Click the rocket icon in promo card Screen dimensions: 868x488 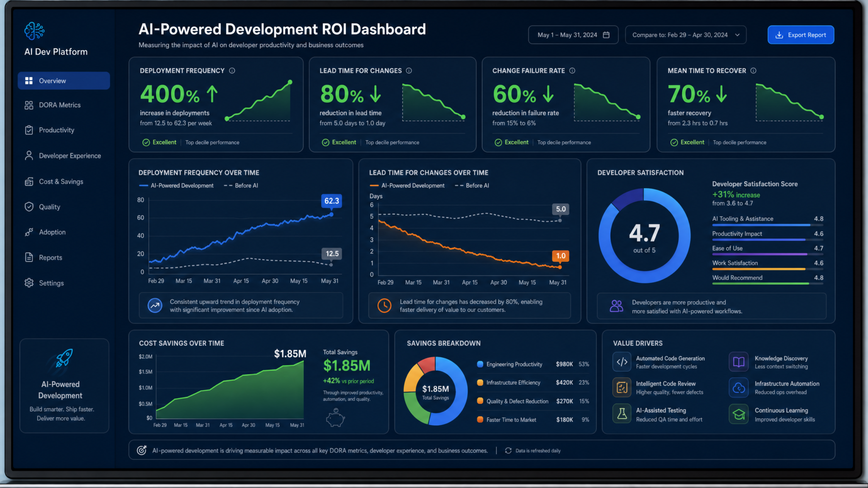click(x=64, y=358)
